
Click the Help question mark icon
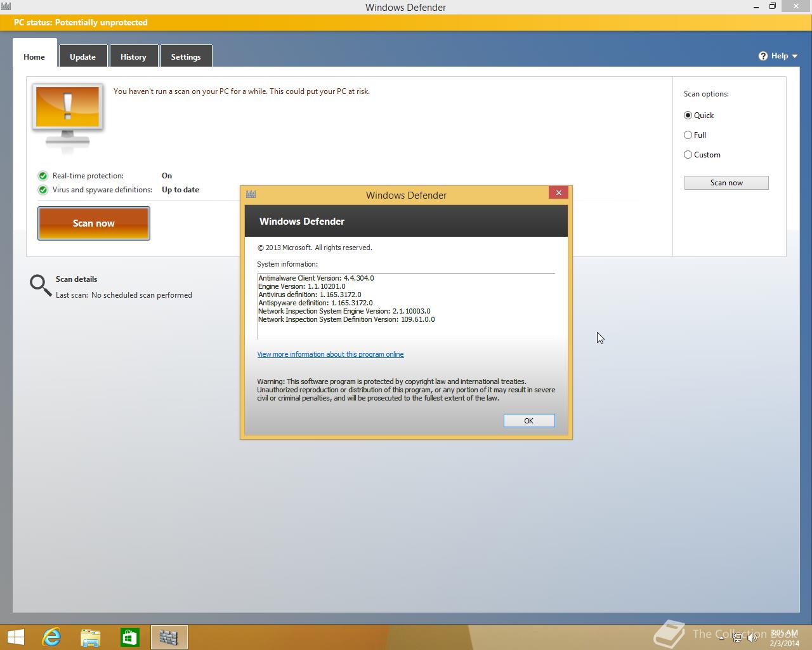pos(763,56)
